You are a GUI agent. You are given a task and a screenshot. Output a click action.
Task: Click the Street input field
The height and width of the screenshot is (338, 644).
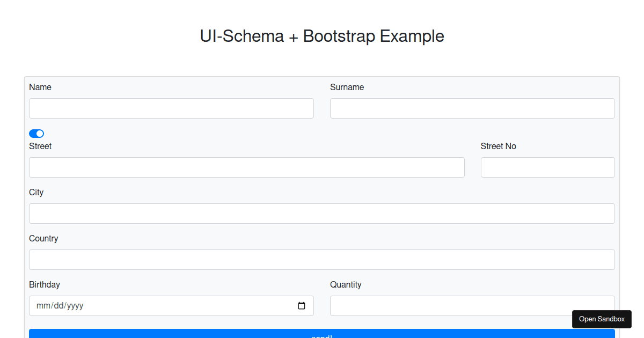[x=247, y=167]
